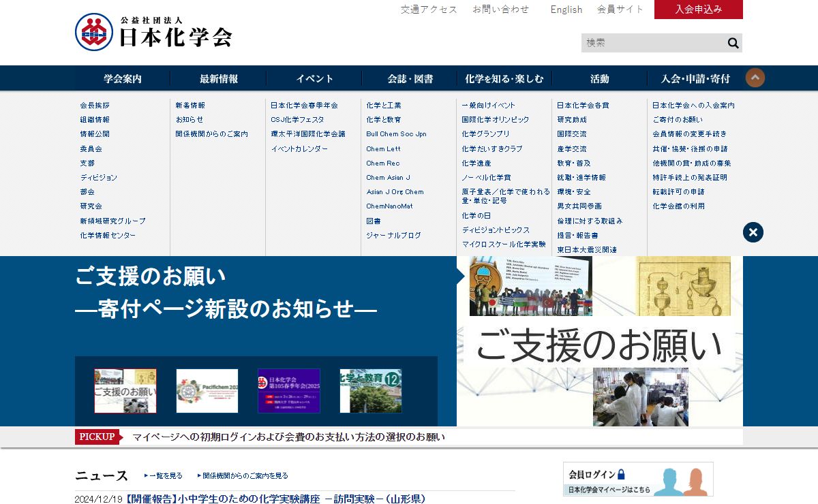Screen dimensions: 818x504
Task: Open 日本化学会春季年会 link
Action: 304,106
